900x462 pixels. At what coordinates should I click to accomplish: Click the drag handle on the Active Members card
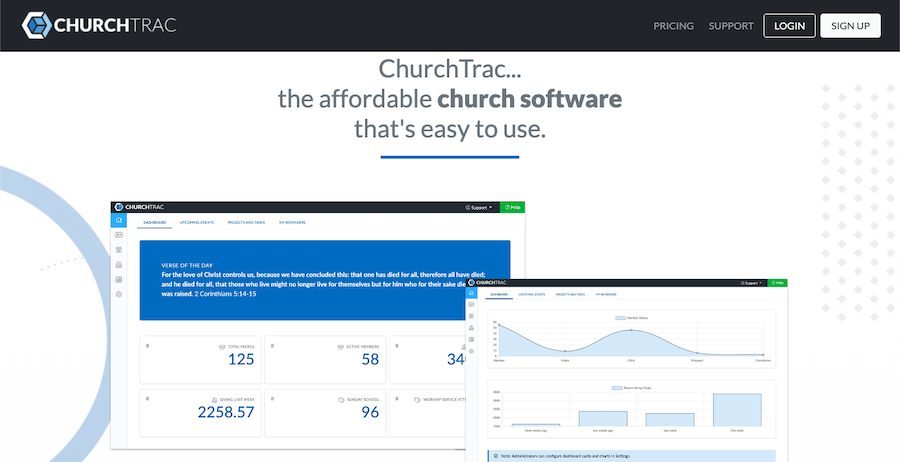tap(272, 345)
